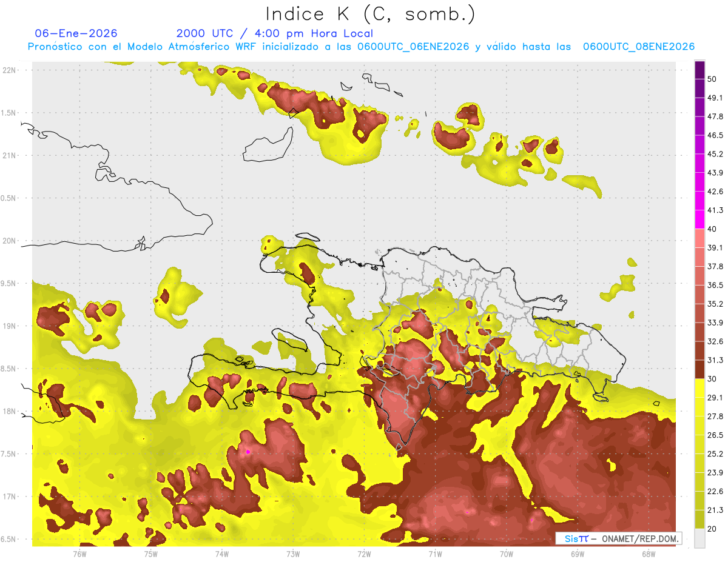The height and width of the screenshot is (562, 728).
Task: Click the colorbar value "22.6"
Action: [x=715, y=492]
